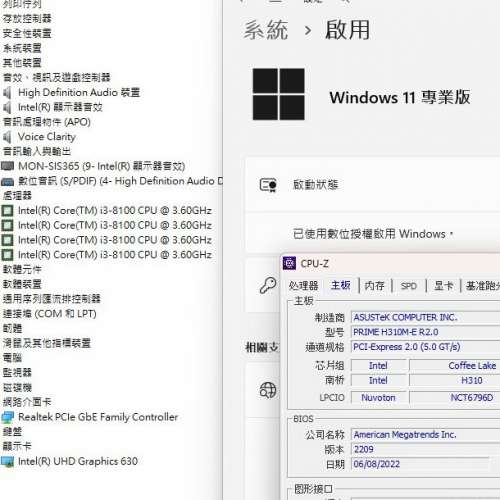The height and width of the screenshot is (500, 500).
Task: Select the 其他裝置 category
Action: pyautogui.click(x=22, y=63)
